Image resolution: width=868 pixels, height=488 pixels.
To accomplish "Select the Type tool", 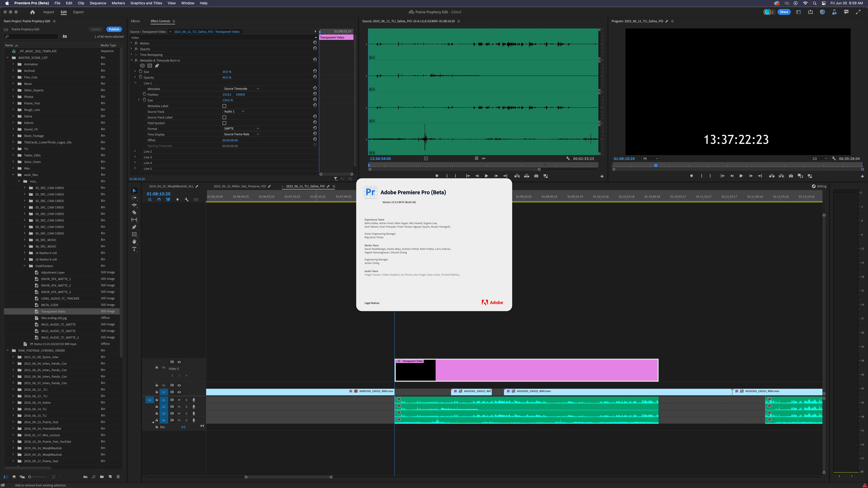I will pyautogui.click(x=134, y=249).
